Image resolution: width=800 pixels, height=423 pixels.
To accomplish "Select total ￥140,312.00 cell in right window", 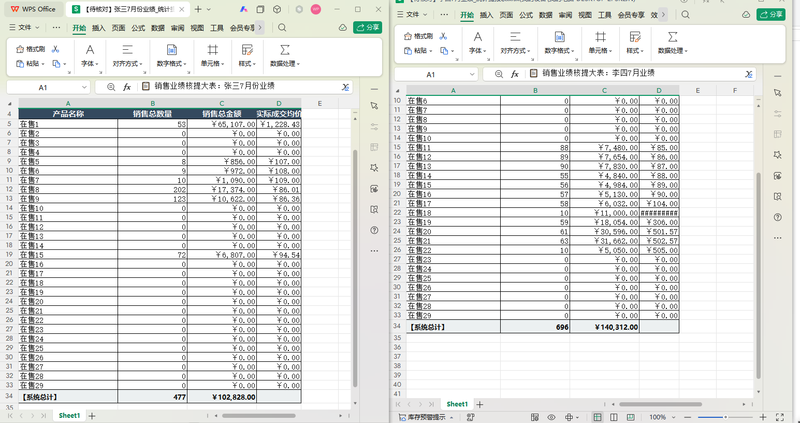I will click(x=605, y=327).
